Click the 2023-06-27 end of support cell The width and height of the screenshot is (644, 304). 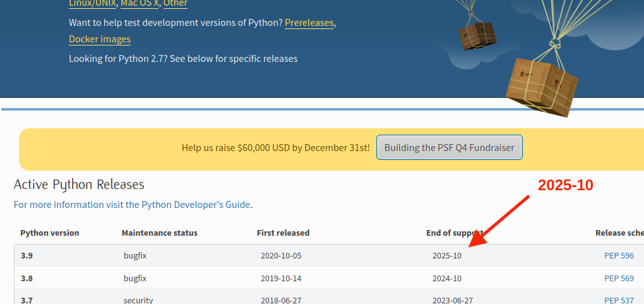pyautogui.click(x=453, y=300)
